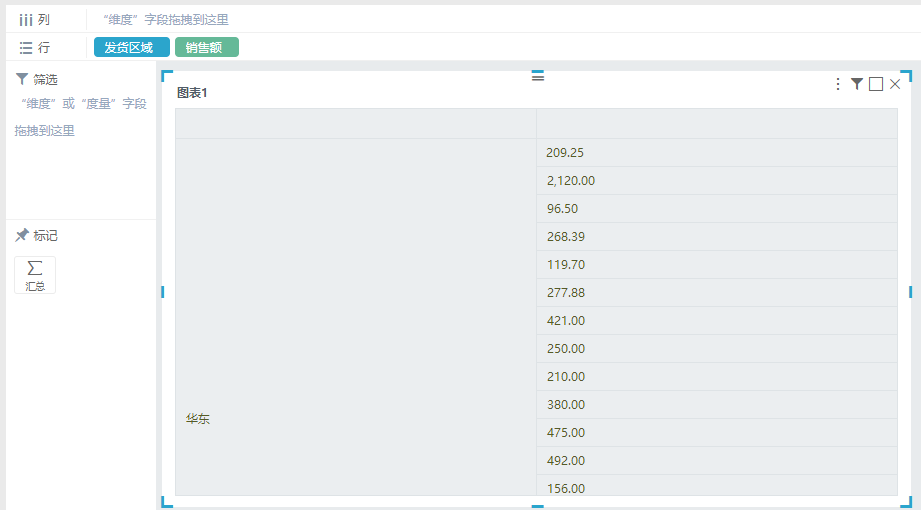Click the column drop area placeholder text

(x=166, y=20)
